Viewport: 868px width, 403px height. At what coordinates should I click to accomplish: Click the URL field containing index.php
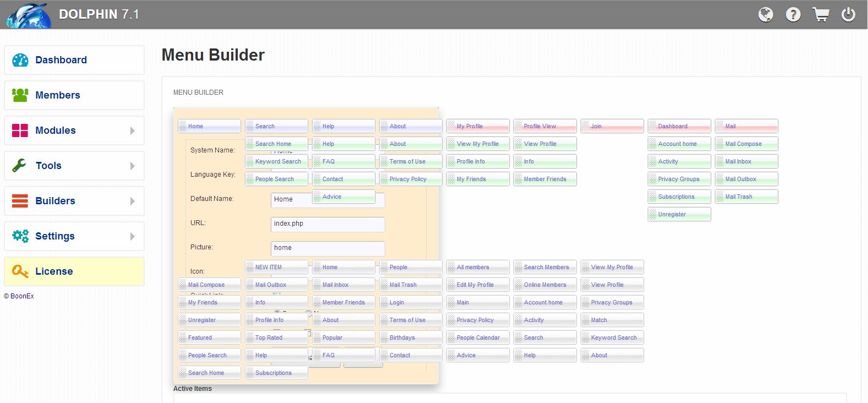(x=327, y=224)
